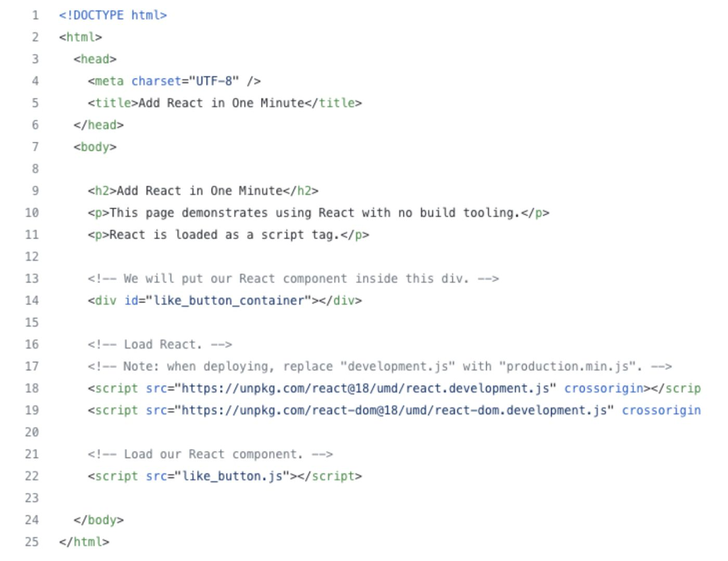The image size is (728, 561).
Task: Click the paragraph about no build tooling
Action: [x=315, y=213]
